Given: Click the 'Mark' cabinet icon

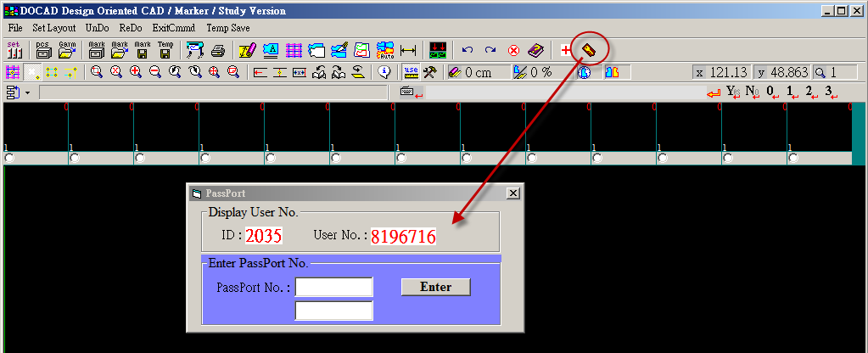Looking at the screenshot, I should (97, 50).
